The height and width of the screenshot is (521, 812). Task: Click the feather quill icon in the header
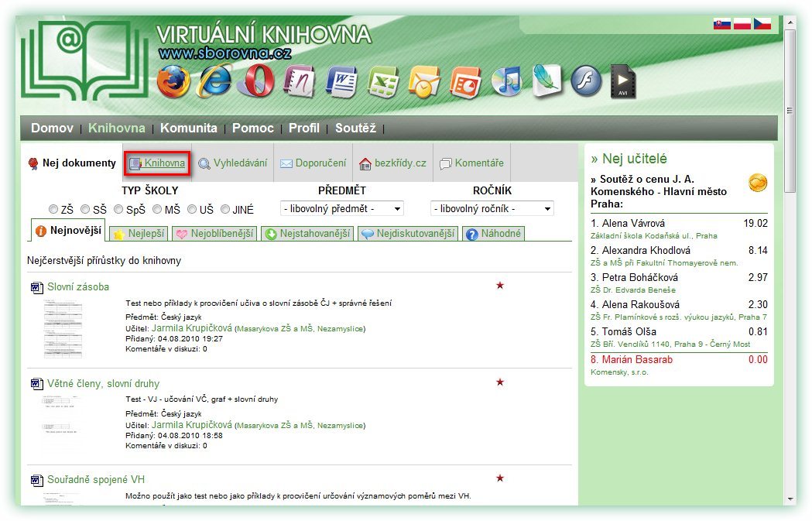pyautogui.click(x=547, y=81)
